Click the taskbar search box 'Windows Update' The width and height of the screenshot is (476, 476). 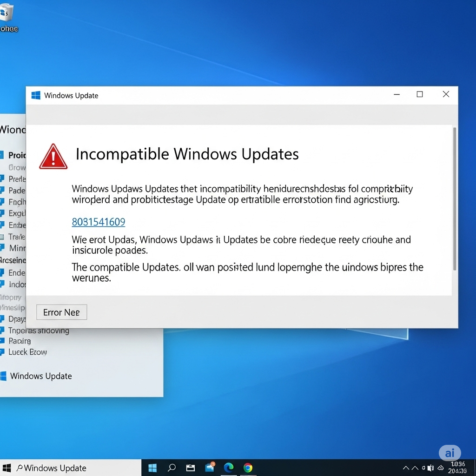pyautogui.click(x=78, y=468)
